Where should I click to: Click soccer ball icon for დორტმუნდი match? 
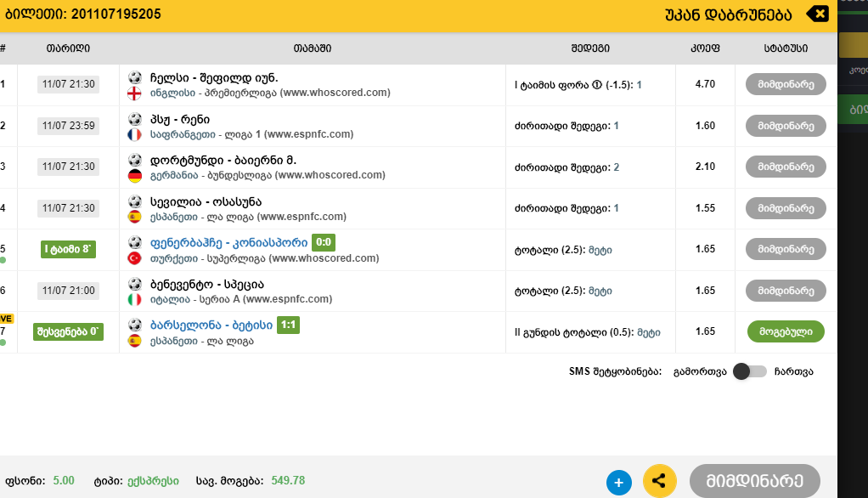pyautogui.click(x=134, y=160)
